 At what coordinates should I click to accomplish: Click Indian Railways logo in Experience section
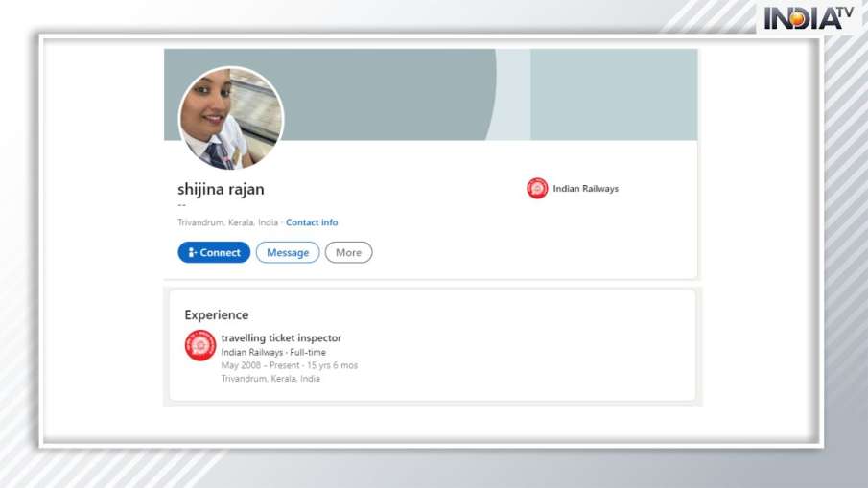(199, 345)
